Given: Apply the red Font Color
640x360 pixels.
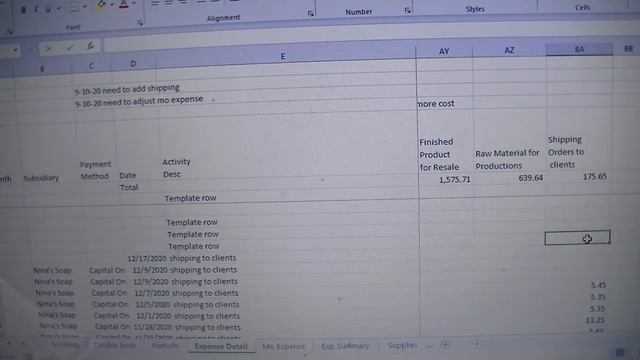Looking at the screenshot, I should [124, 5].
